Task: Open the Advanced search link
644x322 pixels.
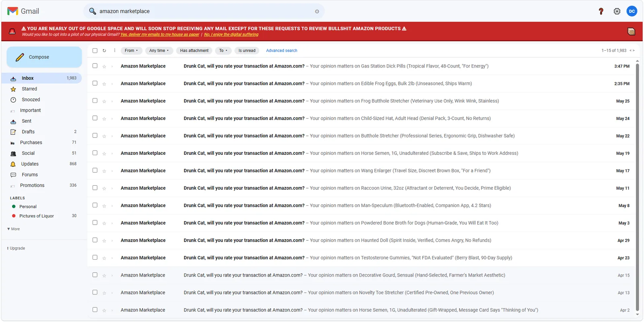Action: [282, 51]
